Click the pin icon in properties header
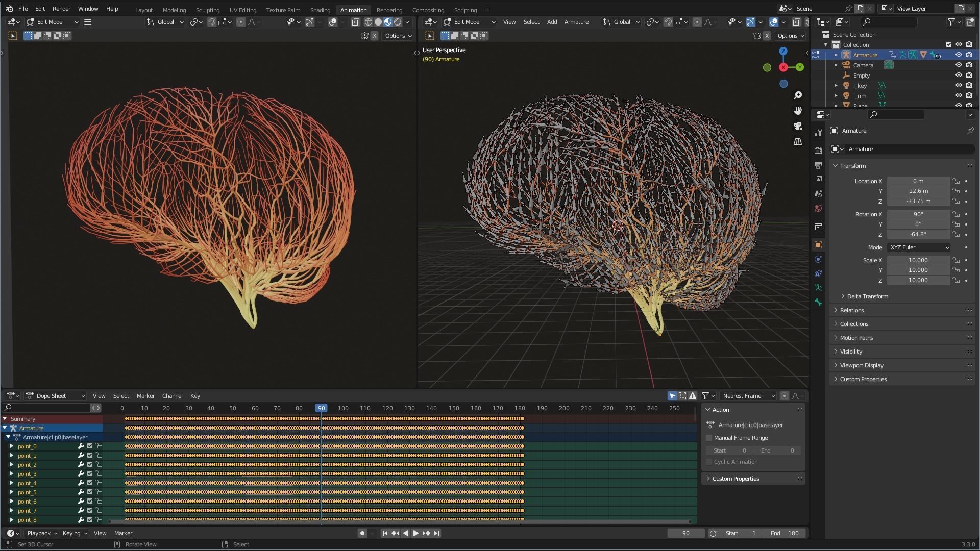The width and height of the screenshot is (980, 551). pyautogui.click(x=970, y=131)
